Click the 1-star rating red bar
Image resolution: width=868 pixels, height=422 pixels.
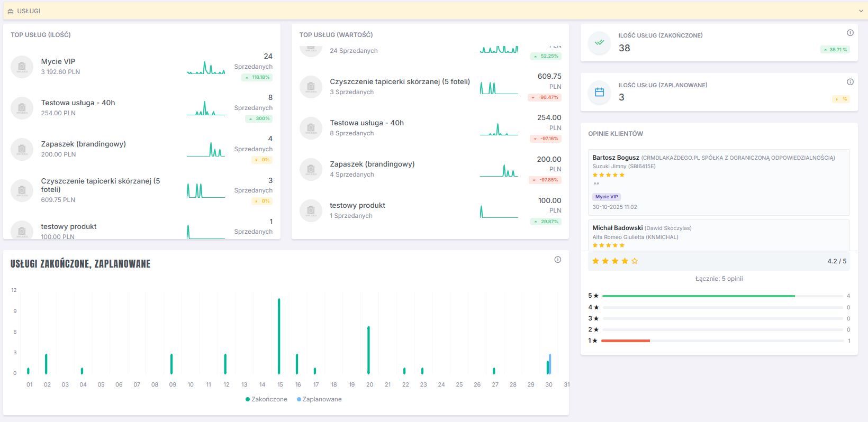pyautogui.click(x=626, y=341)
